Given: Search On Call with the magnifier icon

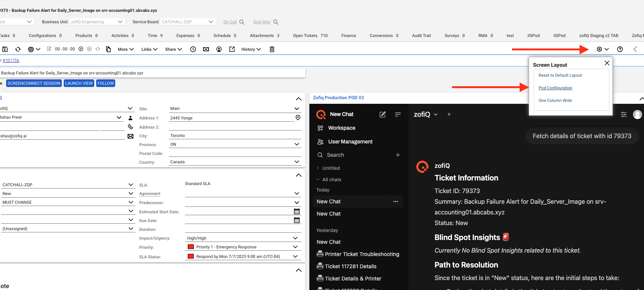Looking at the screenshot, I should point(242,22).
